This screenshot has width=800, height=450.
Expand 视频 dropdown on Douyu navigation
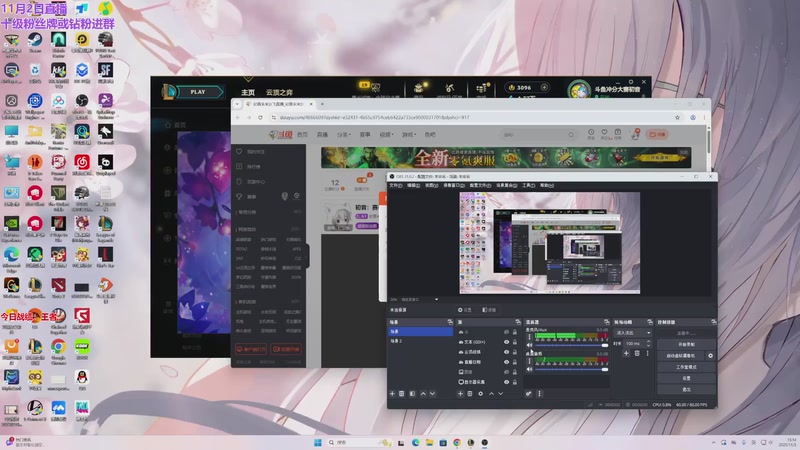pyautogui.click(x=386, y=135)
